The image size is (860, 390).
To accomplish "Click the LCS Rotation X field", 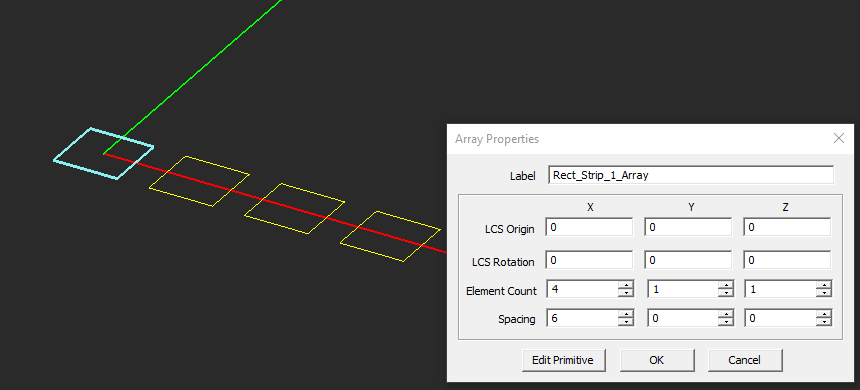I will coord(589,260).
